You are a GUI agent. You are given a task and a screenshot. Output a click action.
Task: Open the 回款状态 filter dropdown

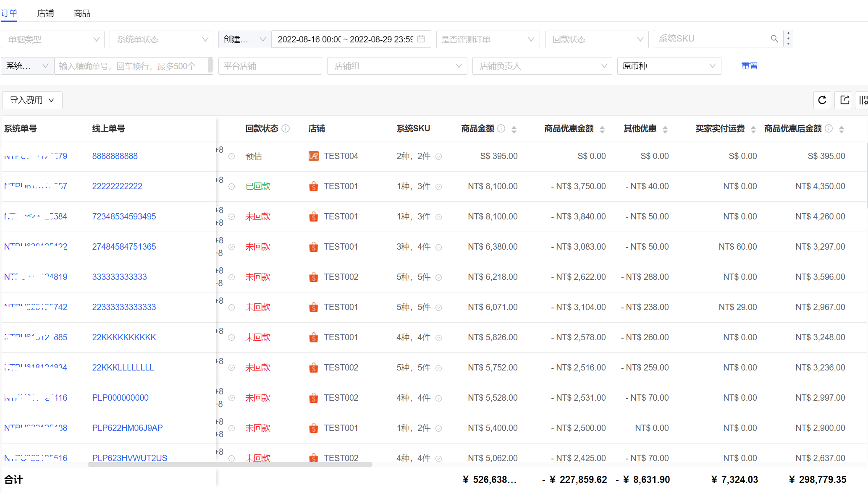597,39
